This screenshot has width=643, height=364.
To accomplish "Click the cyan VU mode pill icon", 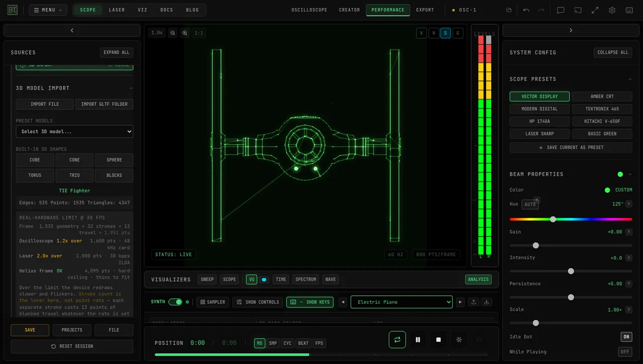I will point(264,280).
